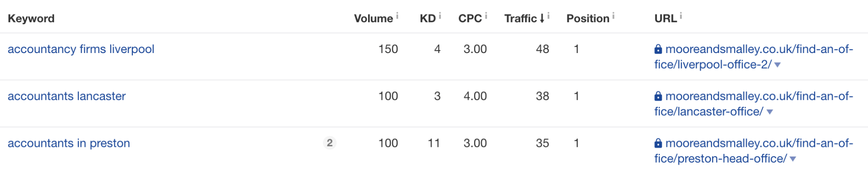Open keyword 'accountants lancaster'
Viewport: 868px width, 173px height.
pos(67,96)
